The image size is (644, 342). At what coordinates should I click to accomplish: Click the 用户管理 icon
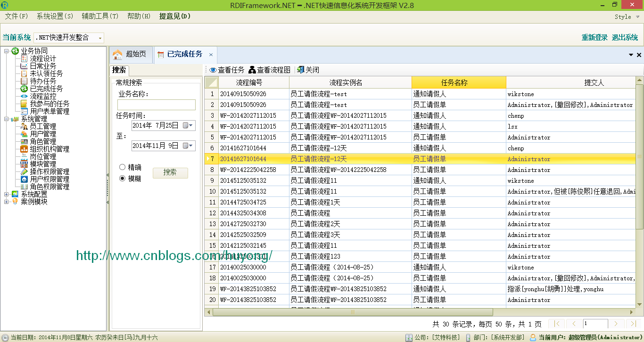[25, 134]
